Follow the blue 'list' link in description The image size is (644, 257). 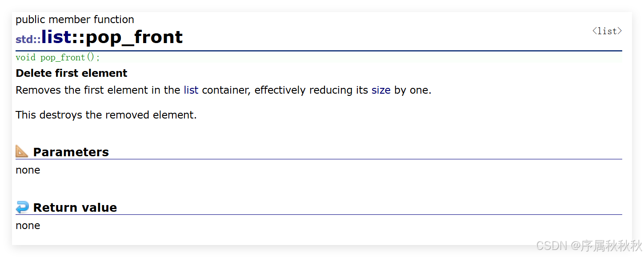coord(191,90)
